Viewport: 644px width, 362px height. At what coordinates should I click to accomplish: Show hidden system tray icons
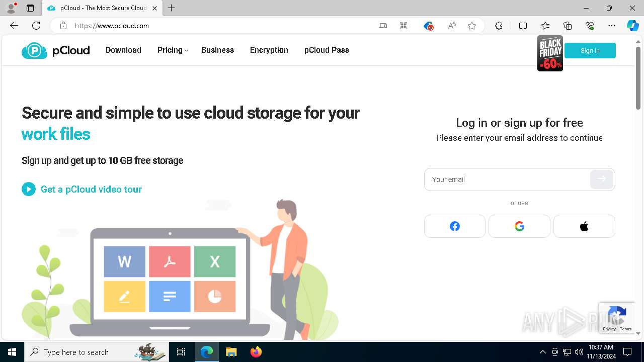click(x=542, y=352)
